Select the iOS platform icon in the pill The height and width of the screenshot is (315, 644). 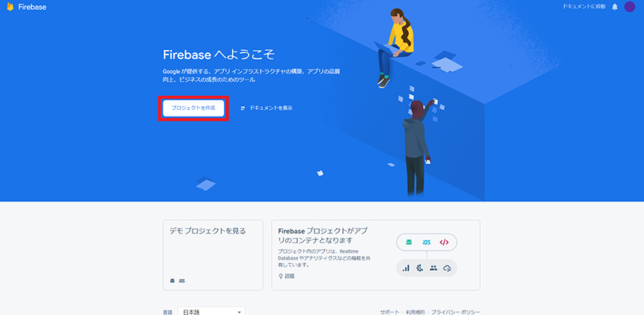[x=426, y=242]
